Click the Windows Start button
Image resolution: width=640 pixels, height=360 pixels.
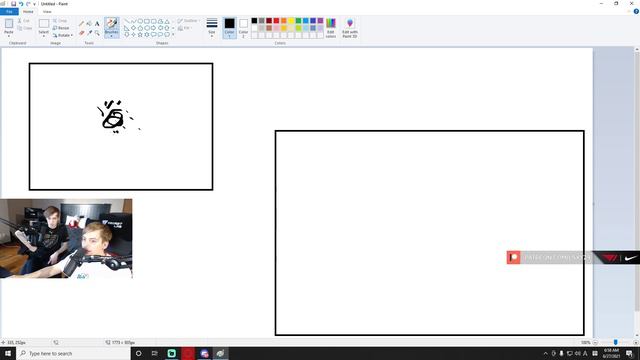(8, 353)
